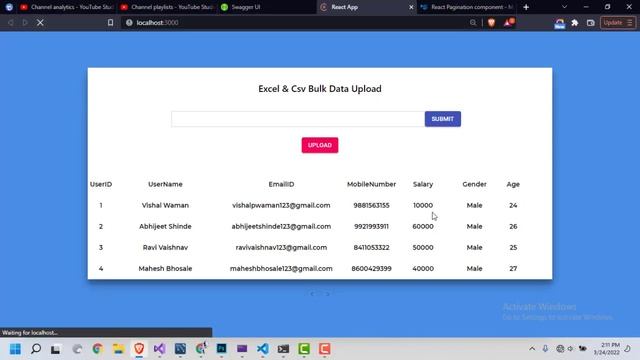Click the Update browser button
Image resolution: width=640 pixels, height=360 pixels.
(618, 23)
